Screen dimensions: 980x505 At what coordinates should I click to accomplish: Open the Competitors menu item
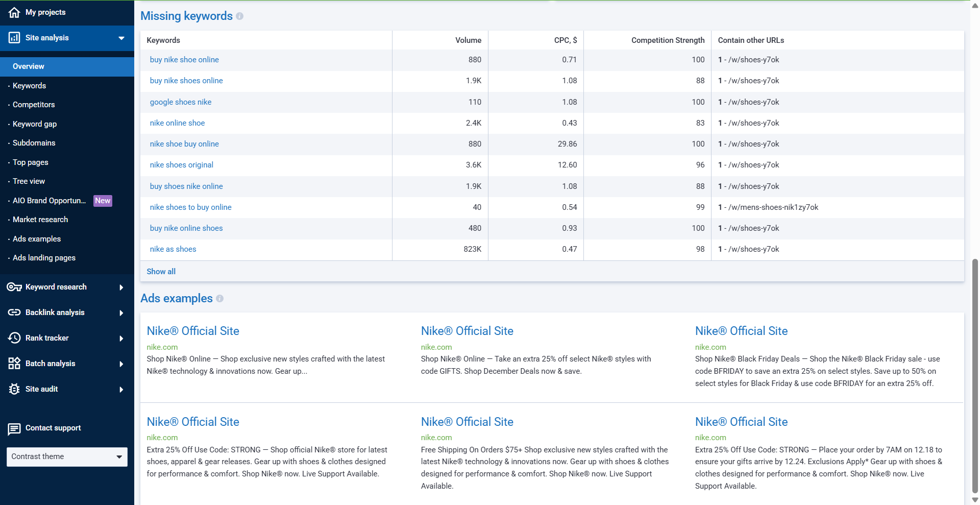[x=34, y=105]
